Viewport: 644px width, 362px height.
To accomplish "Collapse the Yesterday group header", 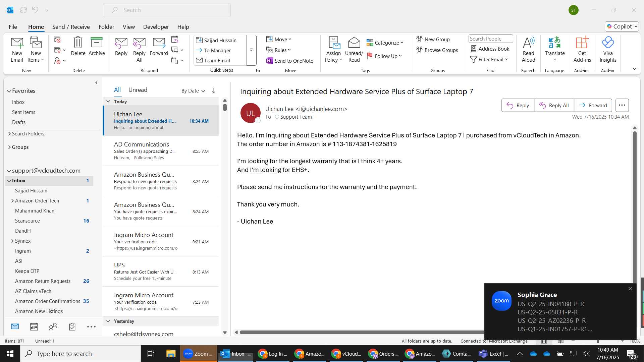I will [108, 321].
